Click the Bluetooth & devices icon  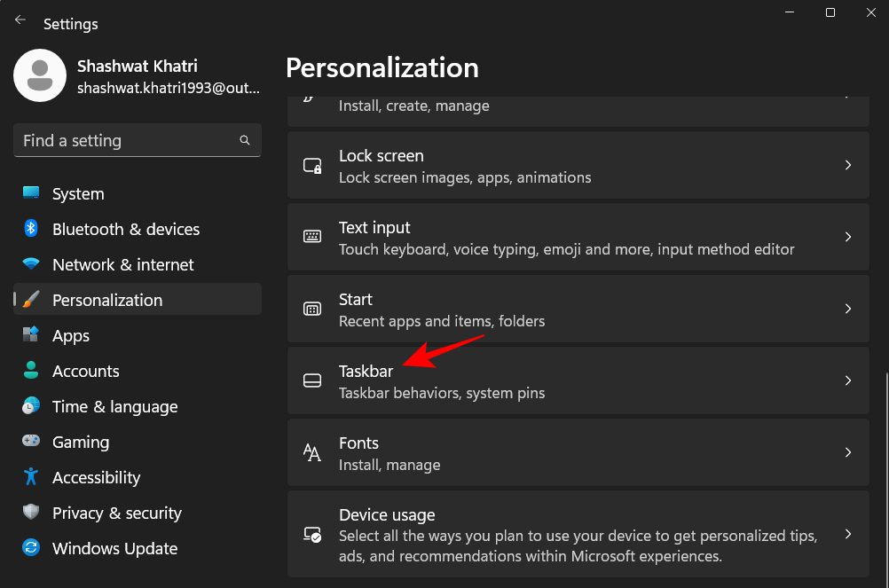(31, 229)
